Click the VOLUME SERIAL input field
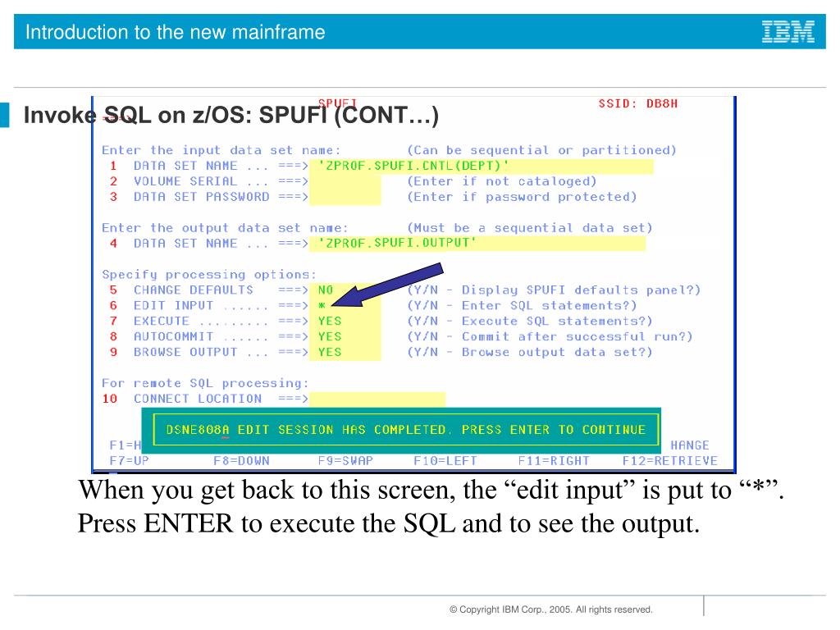The height and width of the screenshot is (630, 840). pyautogui.click(x=345, y=181)
